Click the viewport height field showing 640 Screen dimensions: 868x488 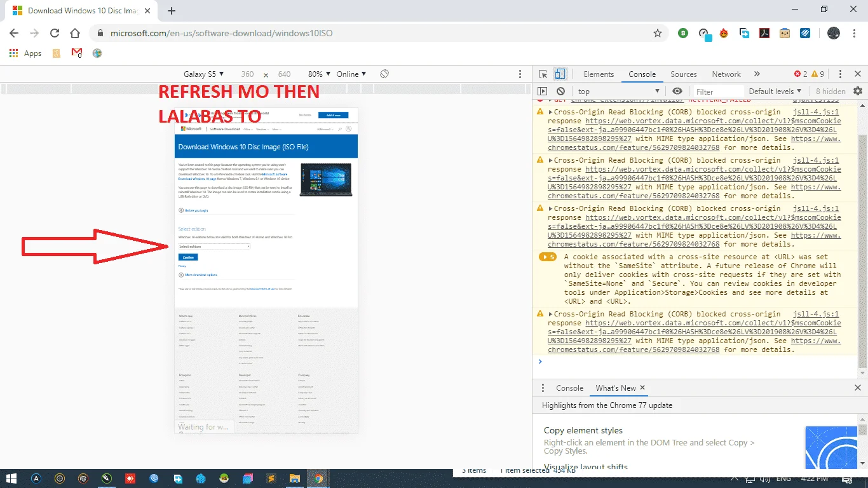(284, 74)
